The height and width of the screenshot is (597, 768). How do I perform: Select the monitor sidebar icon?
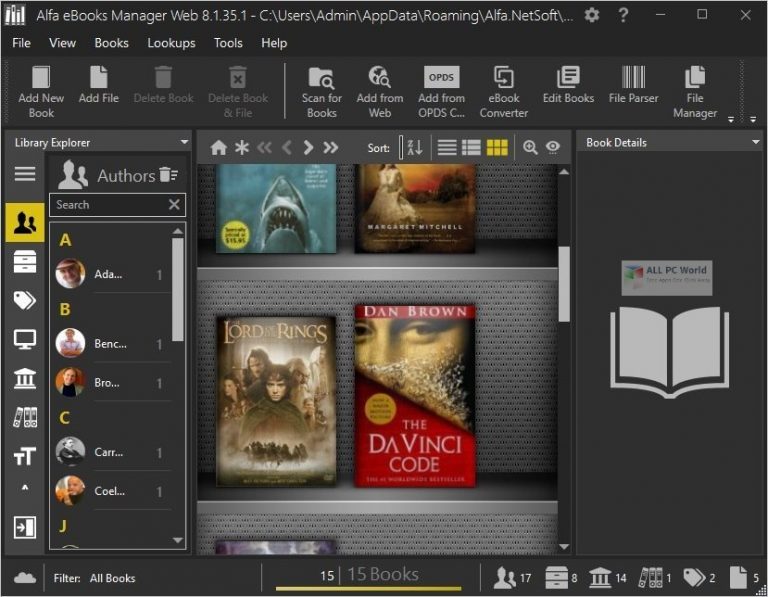[25, 339]
